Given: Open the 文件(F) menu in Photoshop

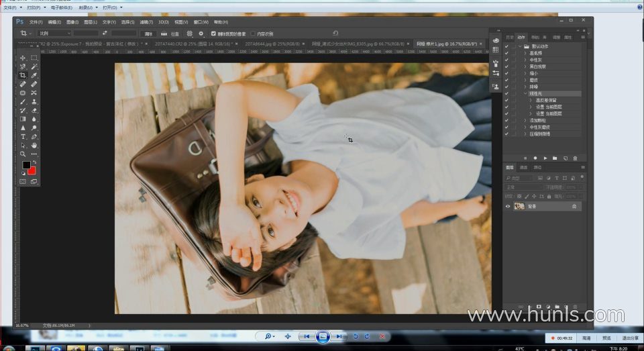Looking at the screenshot, I should click(x=36, y=22).
